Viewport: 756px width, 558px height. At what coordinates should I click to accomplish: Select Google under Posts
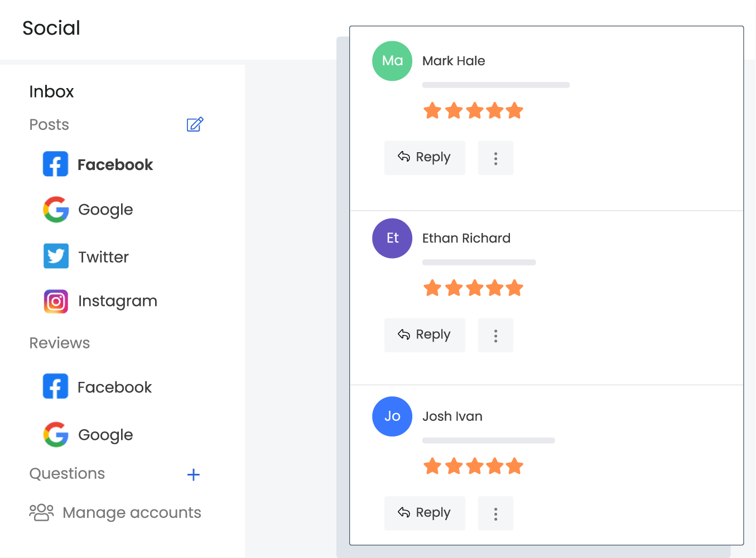coord(89,210)
